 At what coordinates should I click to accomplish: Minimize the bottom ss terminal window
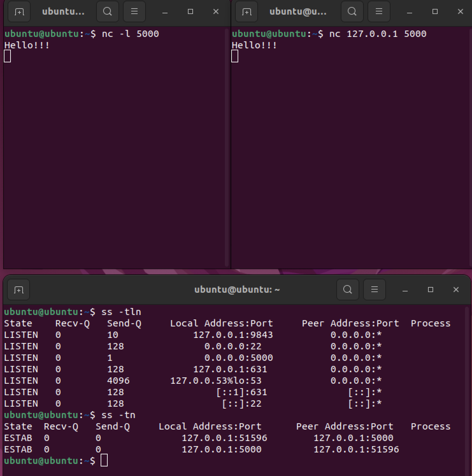(x=405, y=290)
